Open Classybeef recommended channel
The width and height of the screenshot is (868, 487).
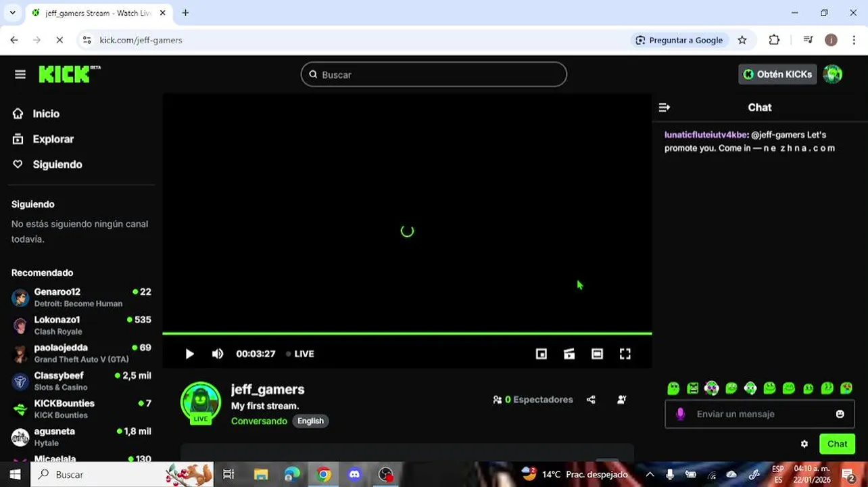pos(81,381)
